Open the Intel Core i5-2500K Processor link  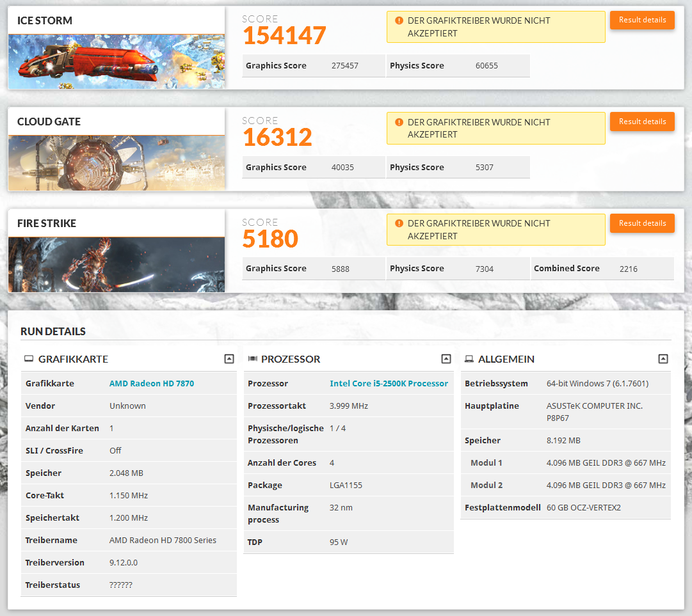pos(389,383)
